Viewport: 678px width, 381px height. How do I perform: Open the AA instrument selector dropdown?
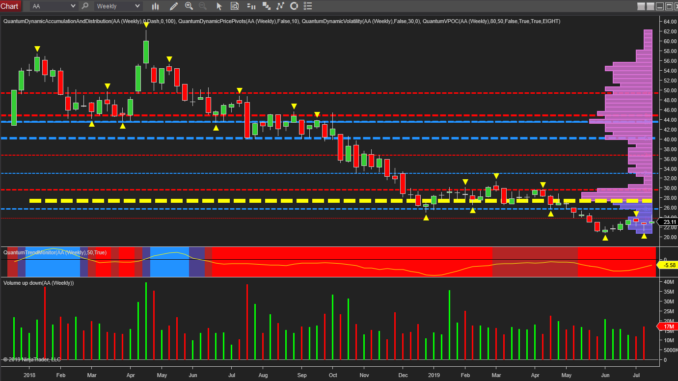click(x=53, y=6)
